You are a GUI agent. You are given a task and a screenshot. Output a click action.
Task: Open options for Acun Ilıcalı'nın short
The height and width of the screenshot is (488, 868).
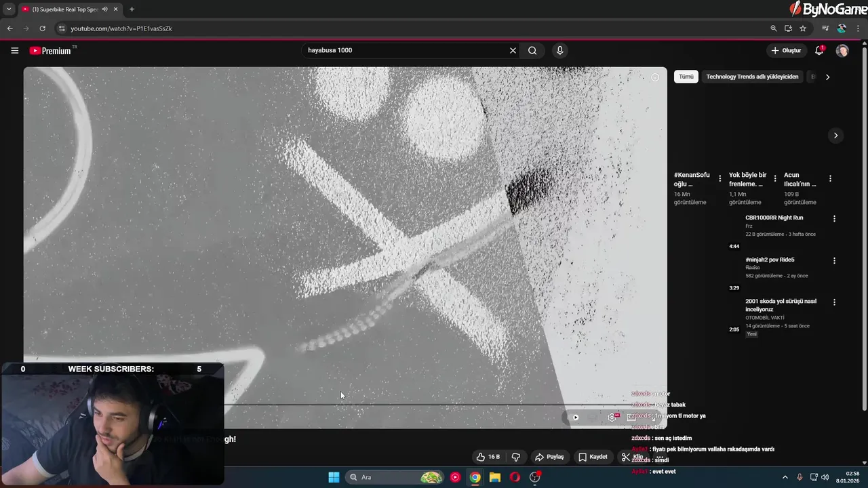[830, 179]
